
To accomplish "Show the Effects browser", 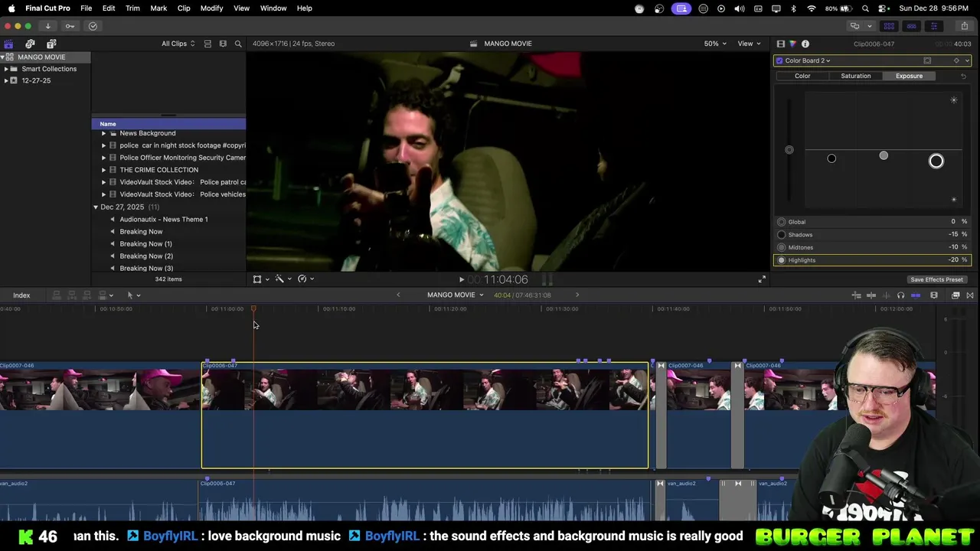I will [x=955, y=295].
